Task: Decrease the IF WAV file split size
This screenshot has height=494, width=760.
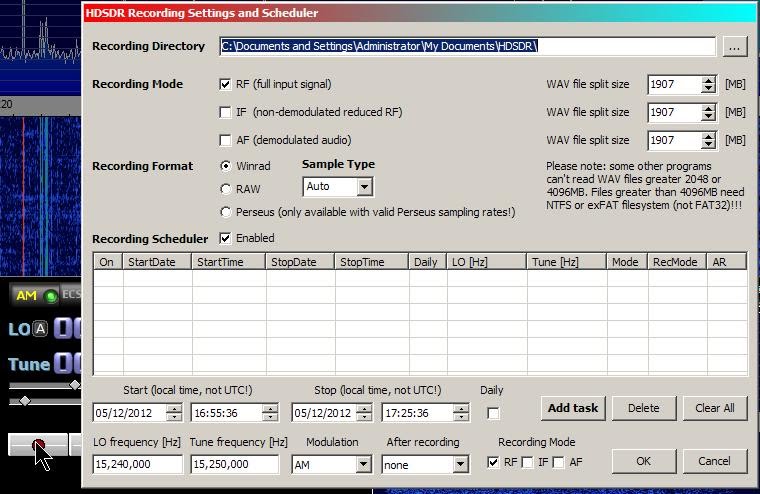Action: (x=708, y=117)
